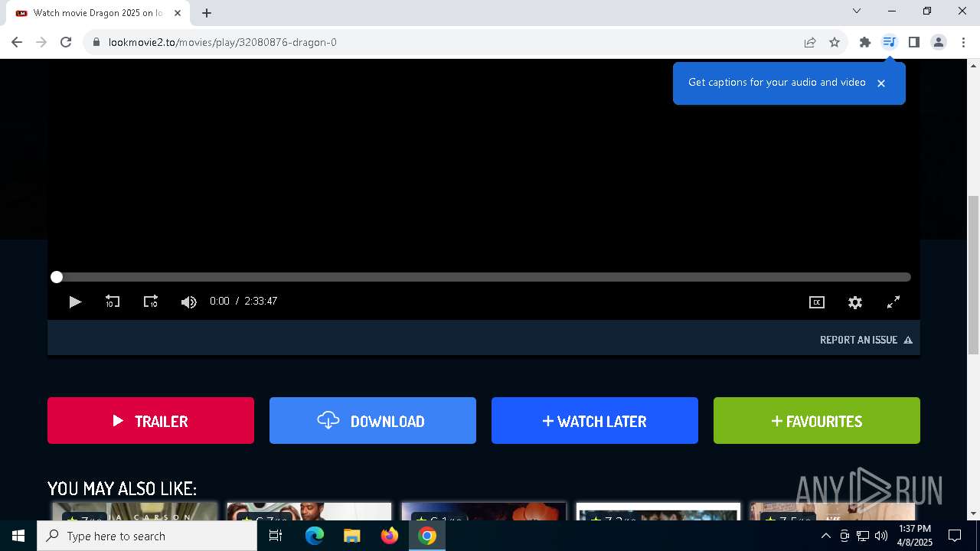Open the taskbar clock and date
This screenshot has width=980, height=551.
pyautogui.click(x=915, y=536)
